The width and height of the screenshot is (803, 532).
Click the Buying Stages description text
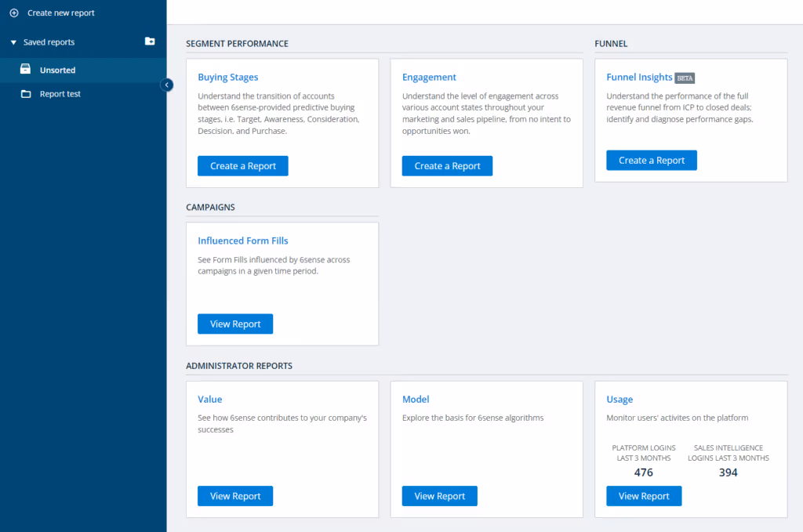[x=278, y=114]
